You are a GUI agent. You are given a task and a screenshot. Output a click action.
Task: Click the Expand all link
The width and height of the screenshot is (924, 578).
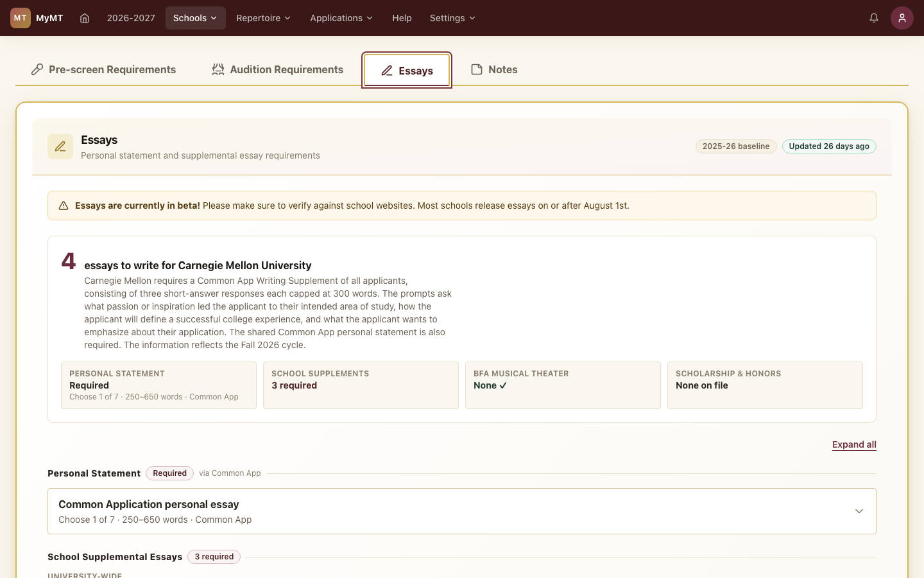854,444
